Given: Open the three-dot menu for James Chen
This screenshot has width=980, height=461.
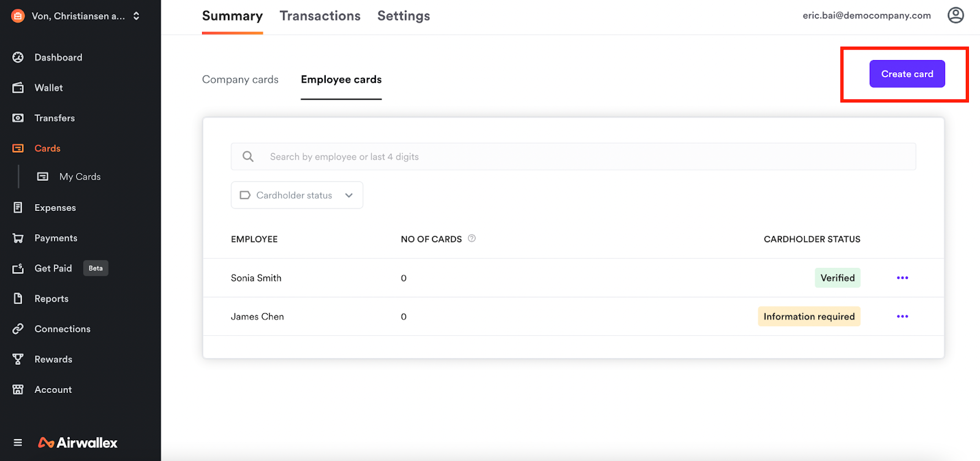Looking at the screenshot, I should 902,316.
